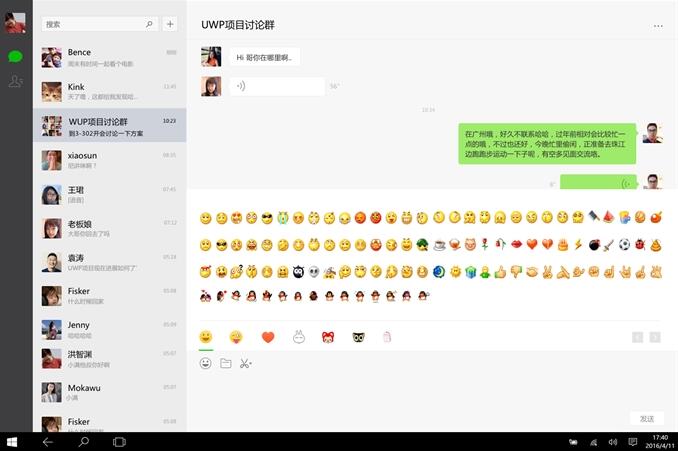Viewport: 678px width, 451px height.
Task: Select the red heart favorites sticker tab
Action: pos(268,337)
